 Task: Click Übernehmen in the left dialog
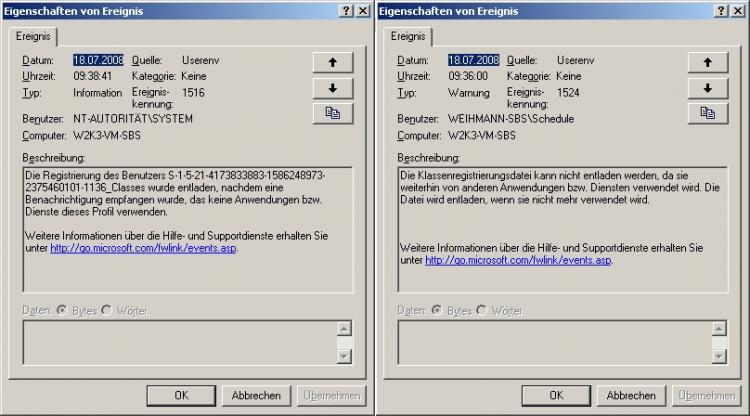(331, 395)
